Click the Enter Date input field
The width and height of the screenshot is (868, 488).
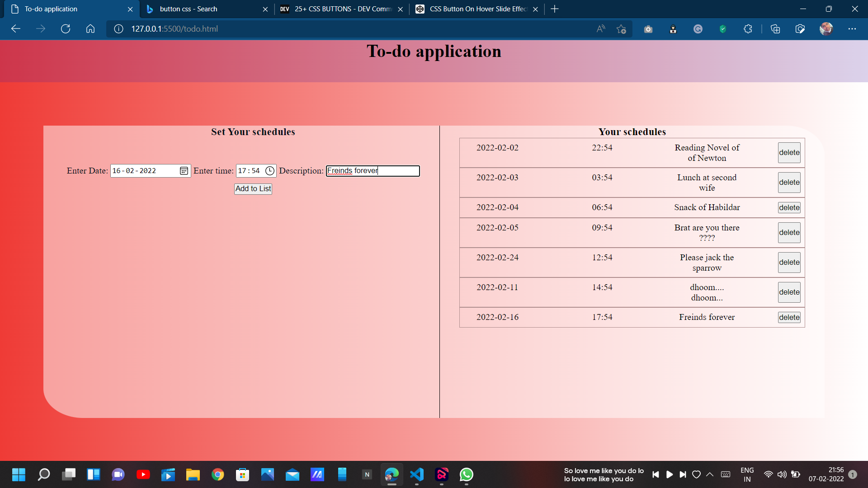[151, 171]
